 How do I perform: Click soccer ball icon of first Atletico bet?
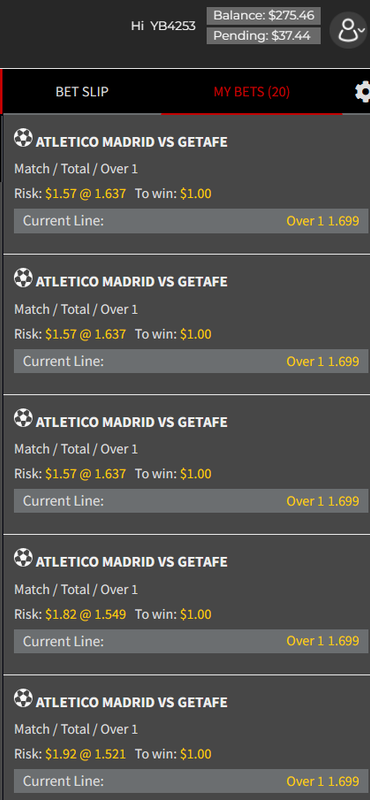[23, 137]
